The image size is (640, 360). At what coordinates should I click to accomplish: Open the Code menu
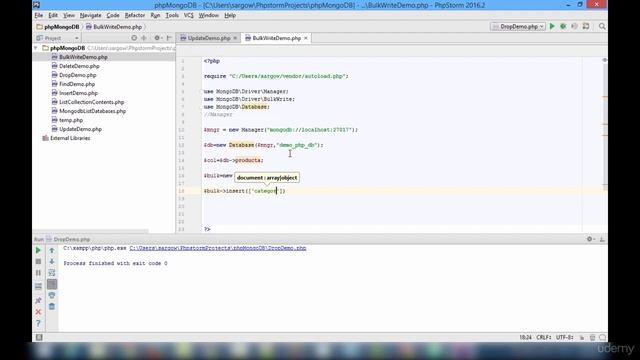(x=113, y=16)
